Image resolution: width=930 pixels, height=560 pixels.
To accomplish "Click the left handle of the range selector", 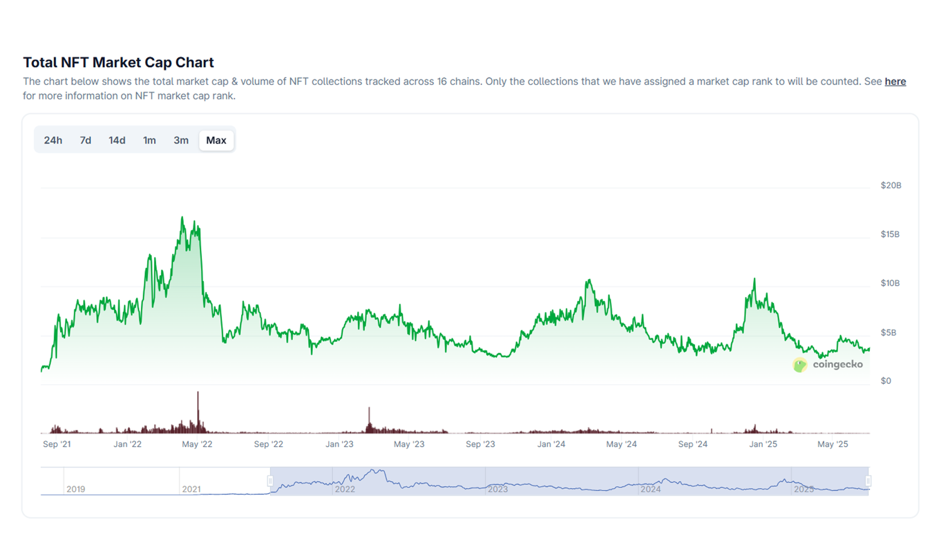I will pyautogui.click(x=271, y=480).
